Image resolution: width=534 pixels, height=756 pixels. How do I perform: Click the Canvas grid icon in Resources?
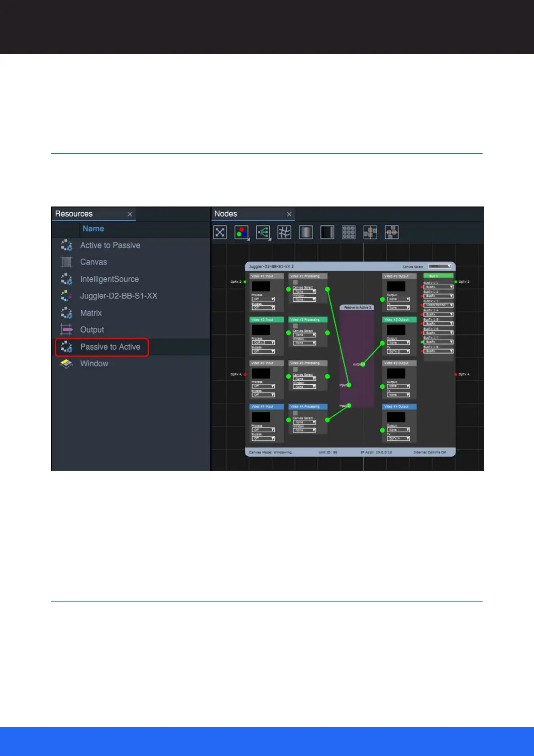point(66,262)
